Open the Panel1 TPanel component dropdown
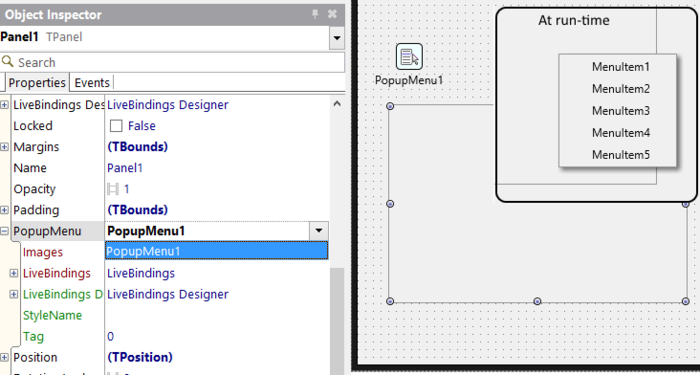 pos(337,38)
